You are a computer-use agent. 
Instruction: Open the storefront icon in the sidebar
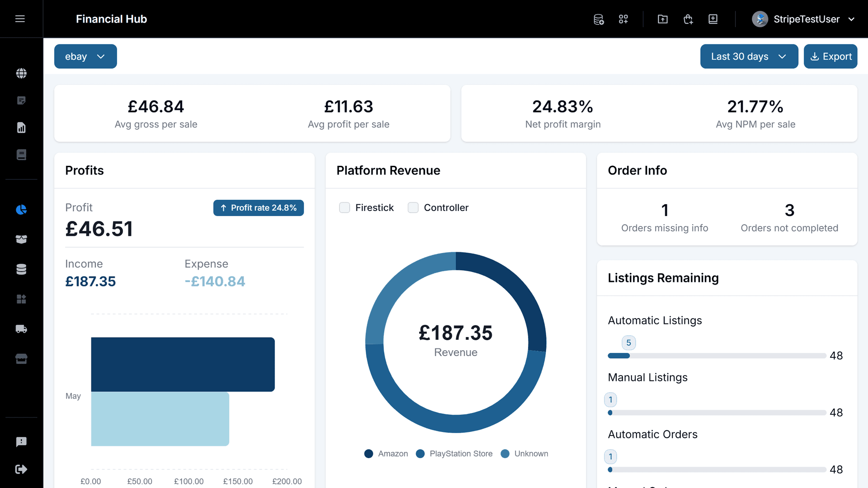[x=21, y=359]
